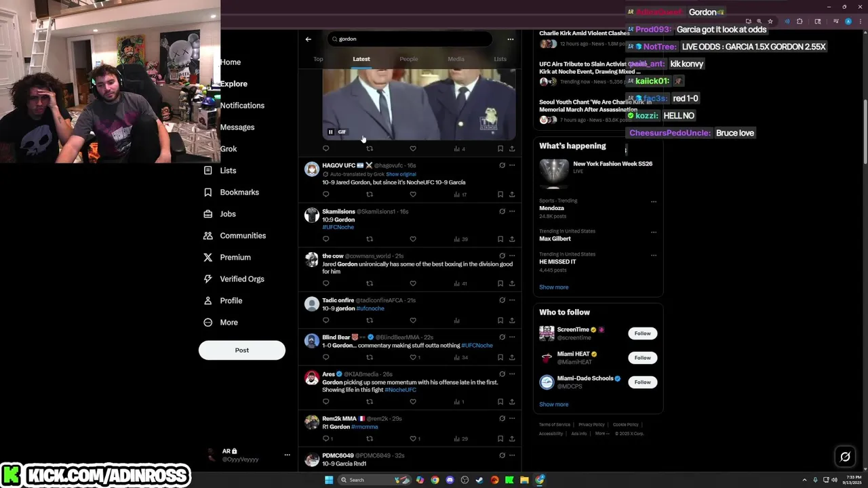Open Verified Orgs lightning icon
Screen dimensions: 868x488
tap(208, 279)
